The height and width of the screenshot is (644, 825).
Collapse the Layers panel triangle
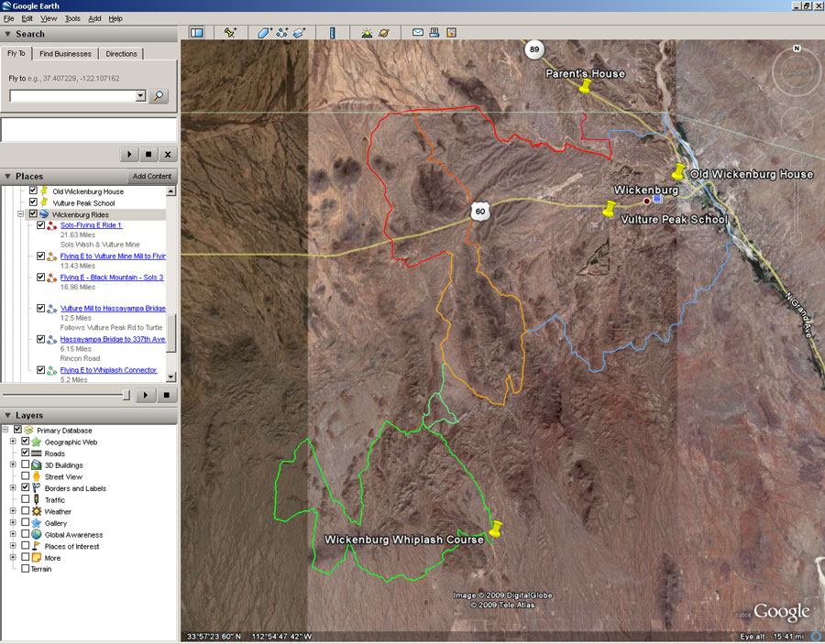[7, 415]
